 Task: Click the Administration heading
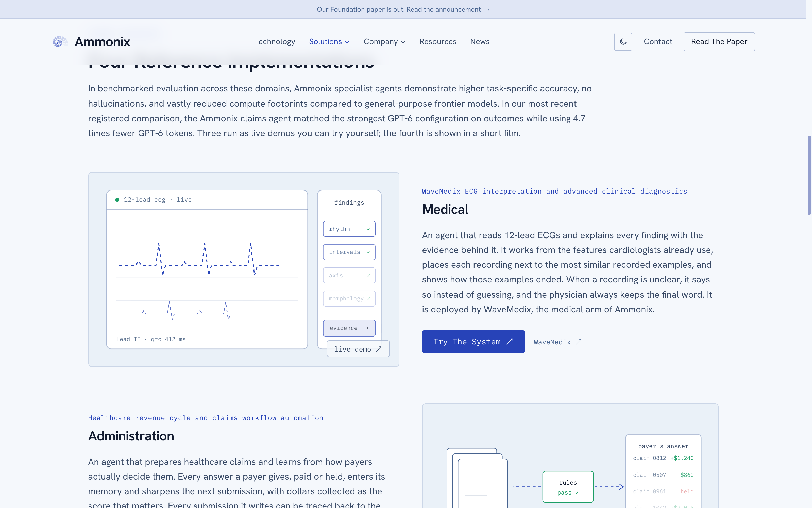click(x=131, y=436)
